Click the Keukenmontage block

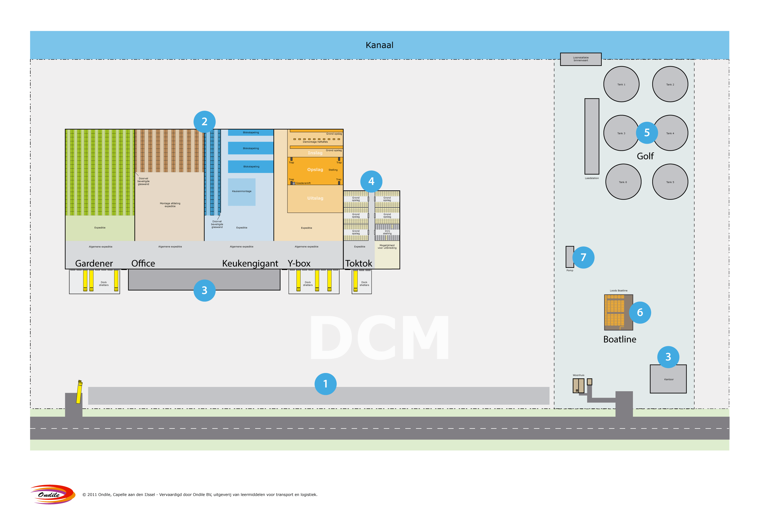coord(242,192)
